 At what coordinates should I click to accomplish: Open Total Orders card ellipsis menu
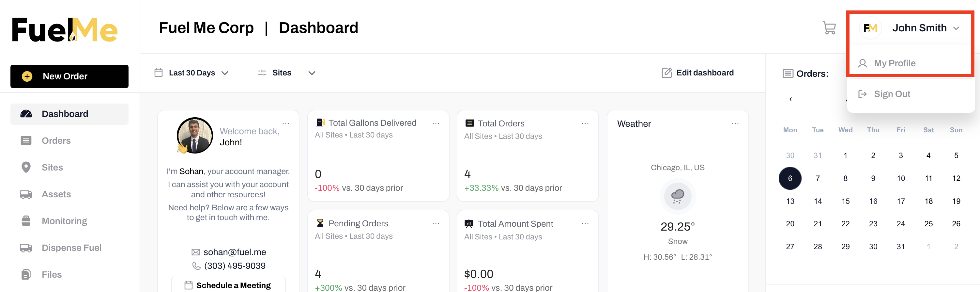pyautogui.click(x=585, y=123)
